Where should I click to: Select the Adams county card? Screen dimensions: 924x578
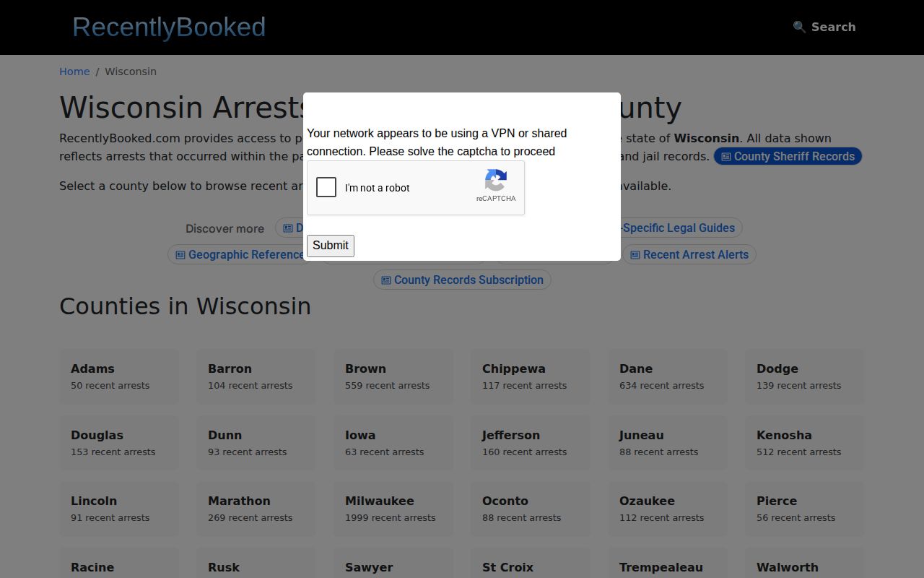tap(119, 376)
